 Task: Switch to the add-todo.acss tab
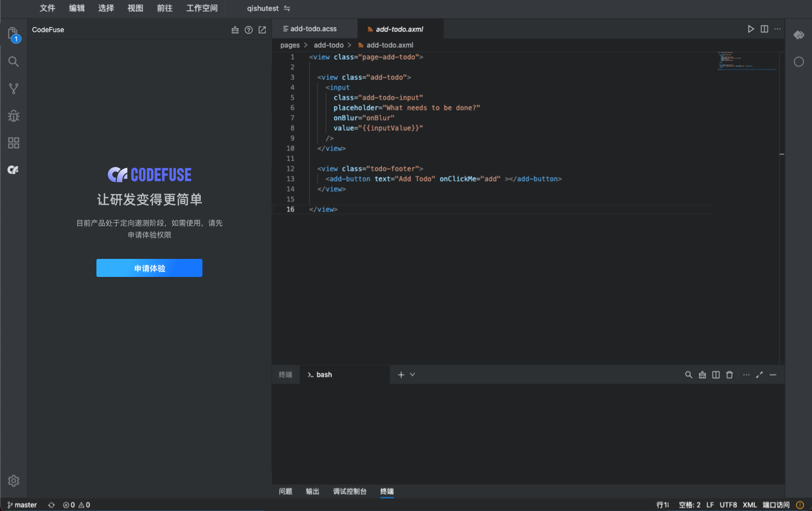[x=315, y=29]
